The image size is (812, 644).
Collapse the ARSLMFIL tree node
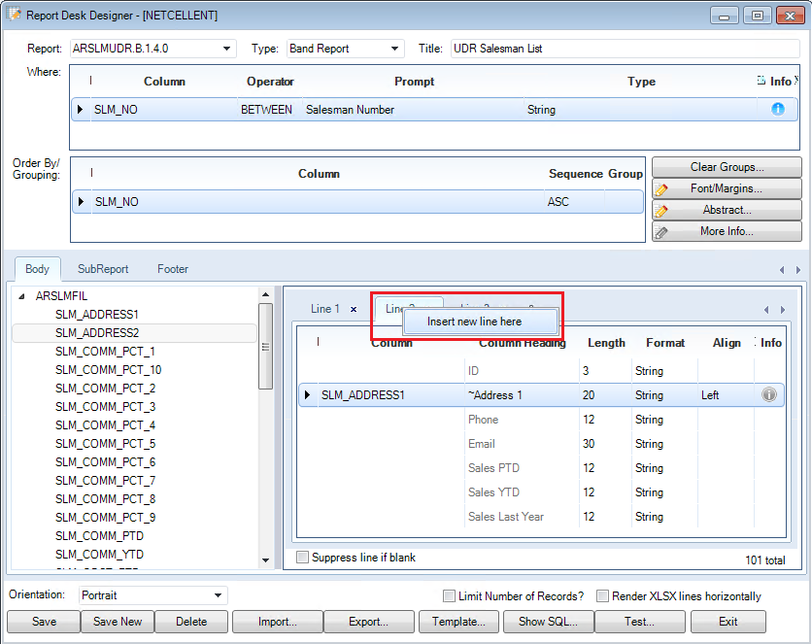pos(21,296)
